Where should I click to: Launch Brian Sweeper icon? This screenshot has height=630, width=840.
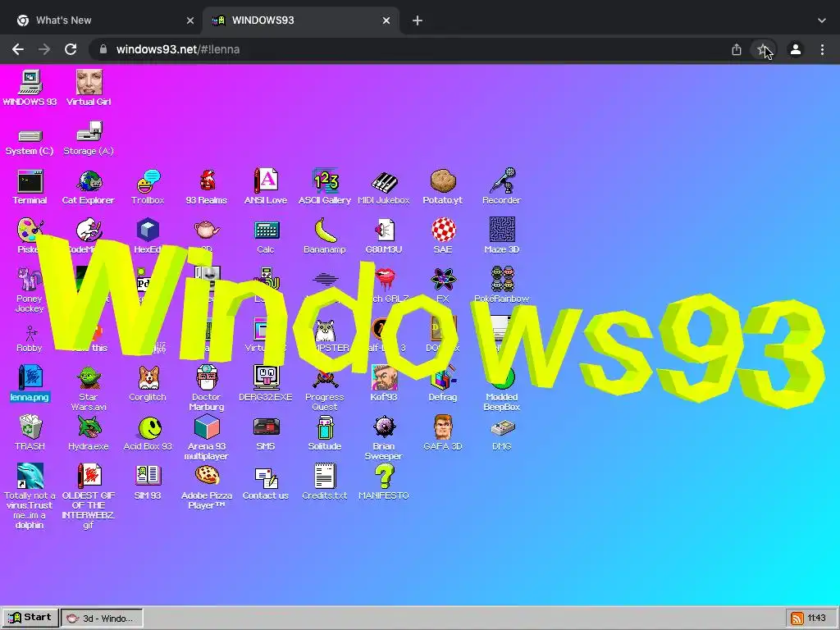pos(384,438)
